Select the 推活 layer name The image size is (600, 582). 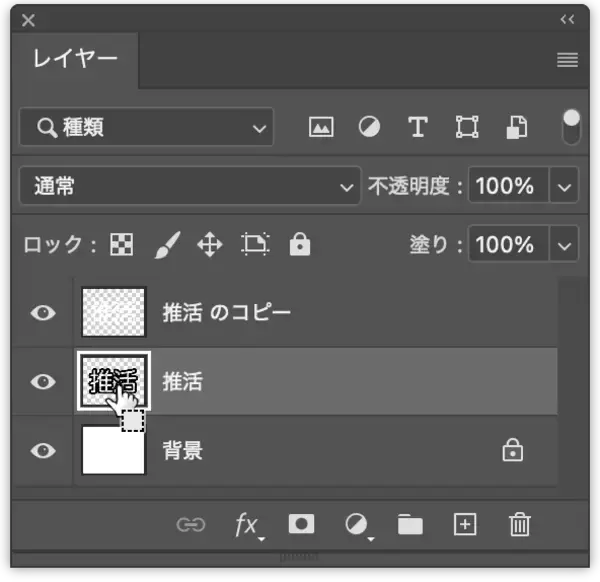point(183,381)
